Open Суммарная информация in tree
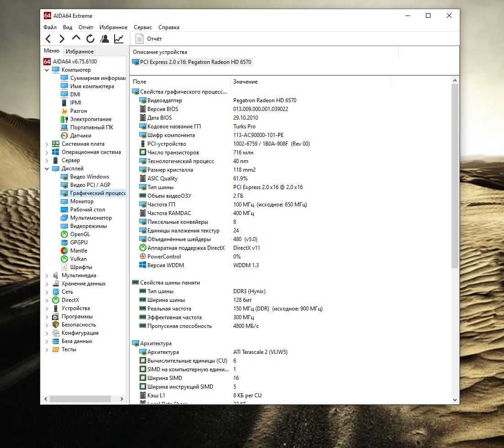The image size is (504, 448). point(93,78)
